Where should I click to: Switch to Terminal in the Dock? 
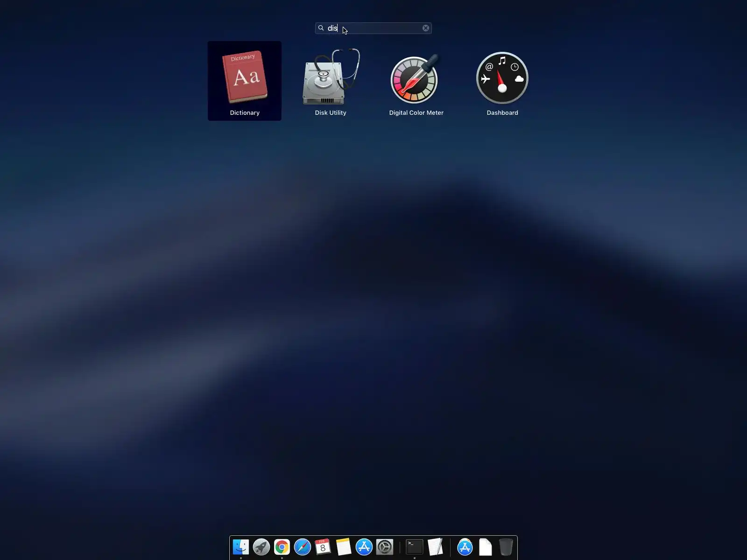415,547
